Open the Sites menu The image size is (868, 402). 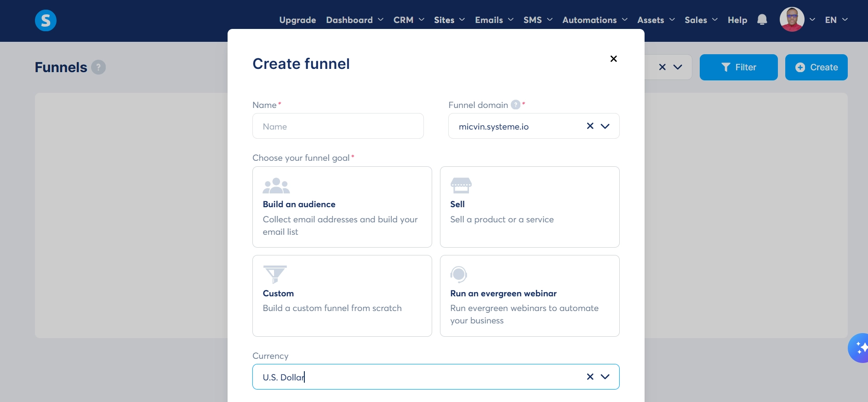coord(449,20)
